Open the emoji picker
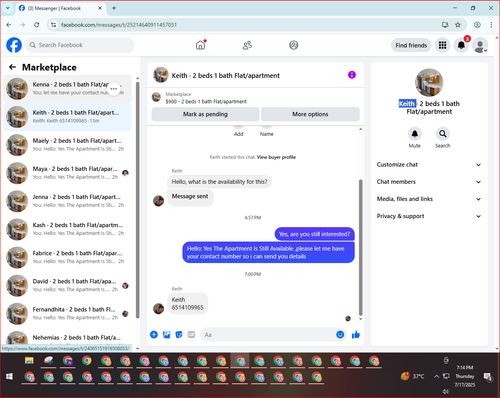Screen dimensions: 500x398 pyautogui.click(x=340, y=335)
